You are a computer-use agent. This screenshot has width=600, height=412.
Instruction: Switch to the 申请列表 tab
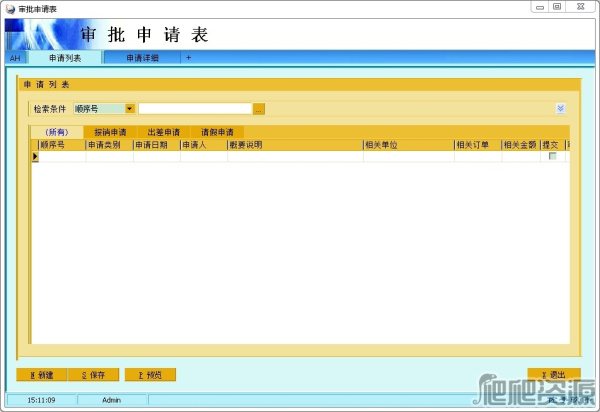pyautogui.click(x=65, y=58)
